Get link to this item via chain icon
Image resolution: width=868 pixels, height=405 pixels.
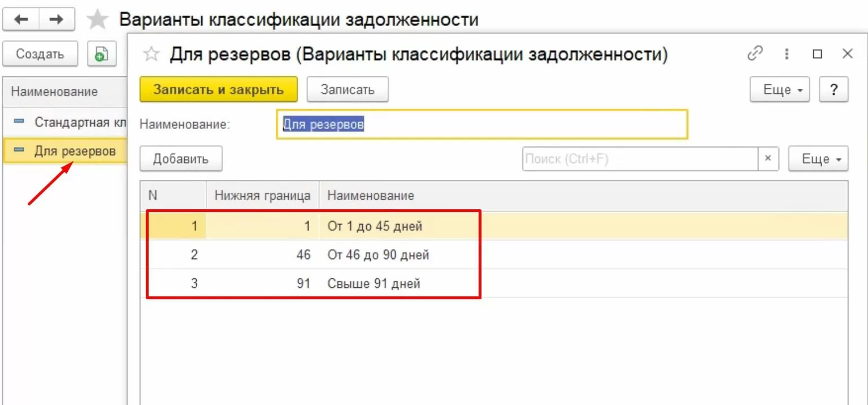click(x=755, y=54)
